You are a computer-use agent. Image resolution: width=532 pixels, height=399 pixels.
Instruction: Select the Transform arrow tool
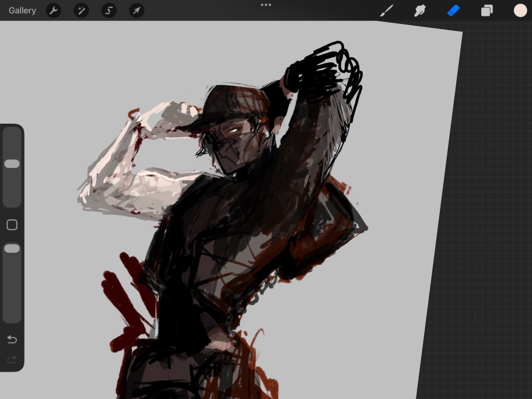tap(136, 10)
